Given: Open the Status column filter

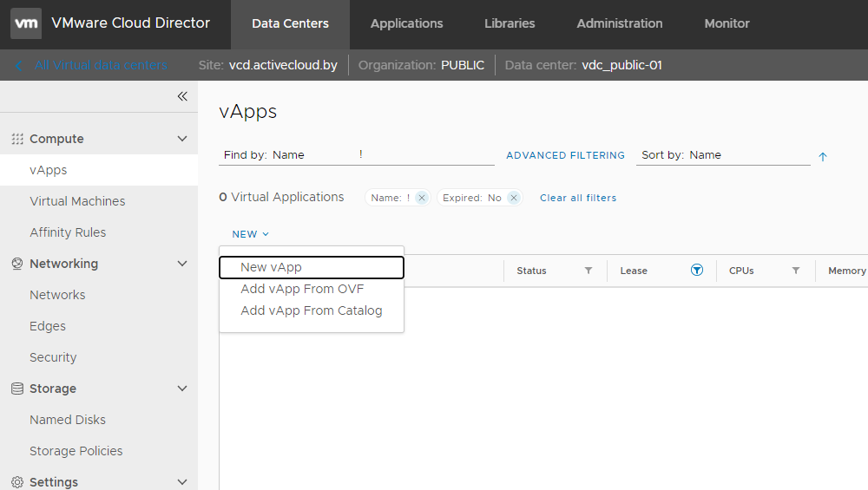Looking at the screenshot, I should coord(589,271).
